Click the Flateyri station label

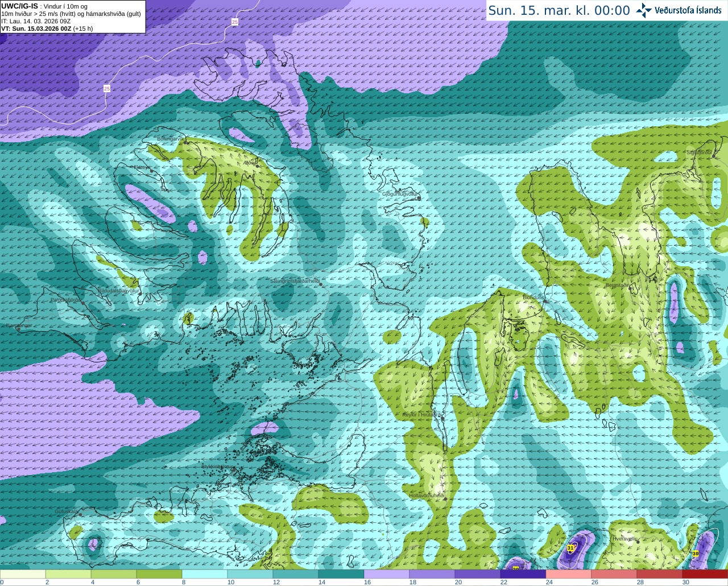click(142, 168)
